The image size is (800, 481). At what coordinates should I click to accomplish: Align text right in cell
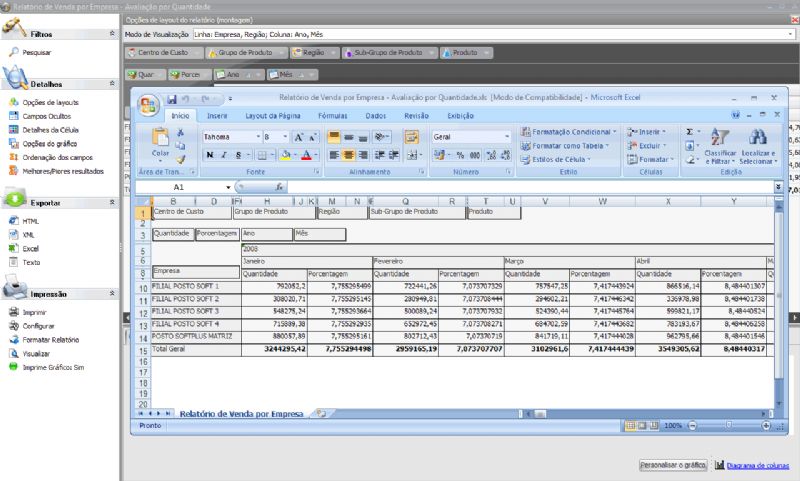click(x=363, y=155)
